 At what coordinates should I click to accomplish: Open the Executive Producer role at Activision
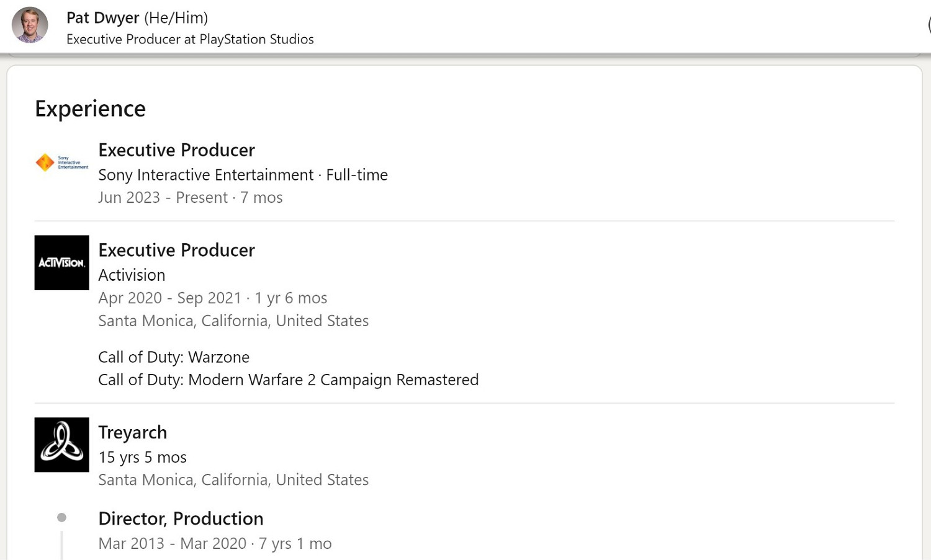[176, 250]
